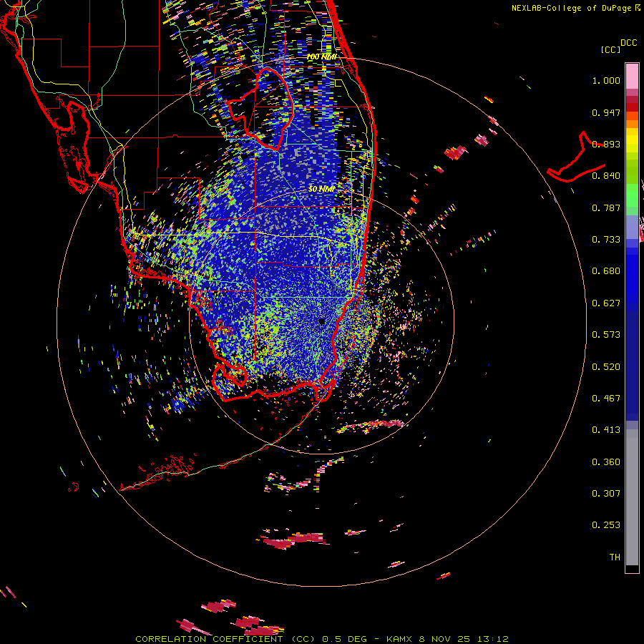The width and height of the screenshot is (644, 644).
Task: Select the 0.253 legend value
Action: point(606,525)
